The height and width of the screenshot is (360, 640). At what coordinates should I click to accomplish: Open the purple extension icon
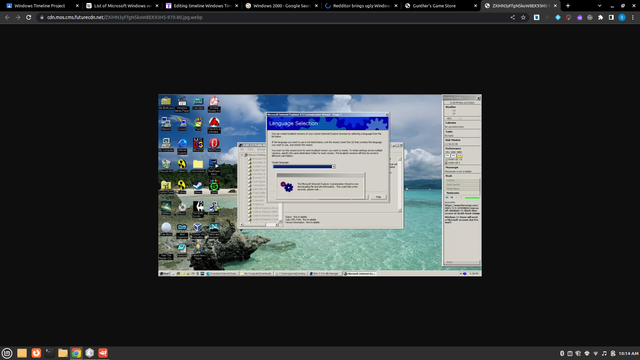pyautogui.click(x=579, y=18)
